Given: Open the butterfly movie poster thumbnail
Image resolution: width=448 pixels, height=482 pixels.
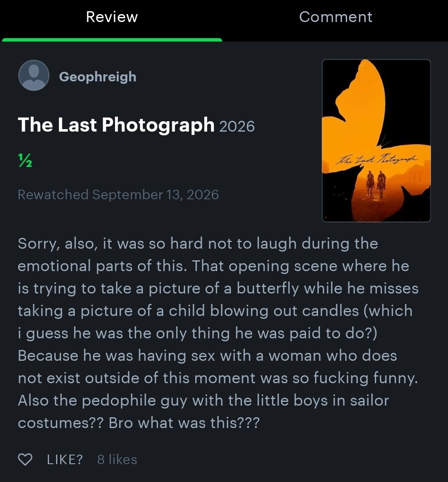Looking at the screenshot, I should coord(376,140).
